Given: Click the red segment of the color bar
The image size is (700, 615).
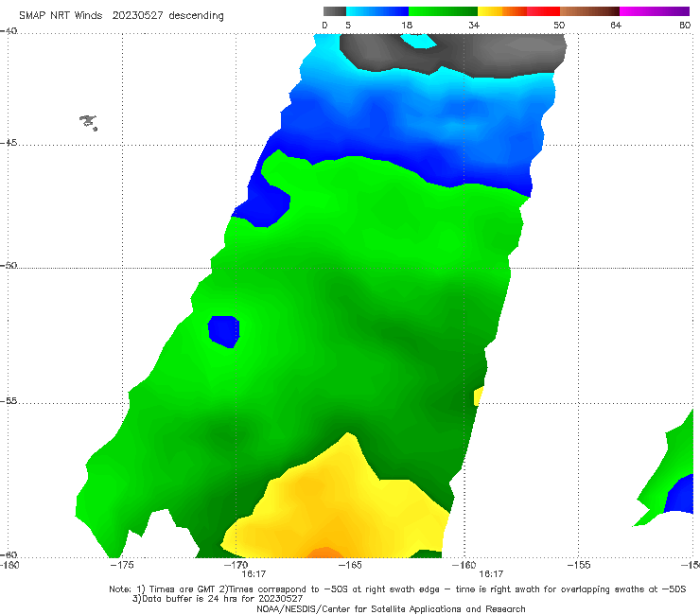Looking at the screenshot, I should tap(543, 11).
